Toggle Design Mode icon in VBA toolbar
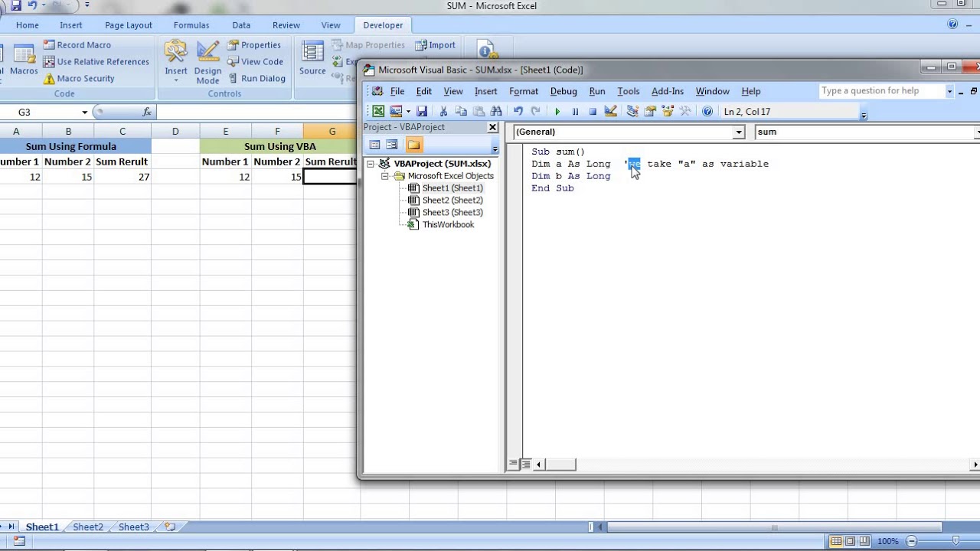The image size is (980, 551). (x=610, y=112)
